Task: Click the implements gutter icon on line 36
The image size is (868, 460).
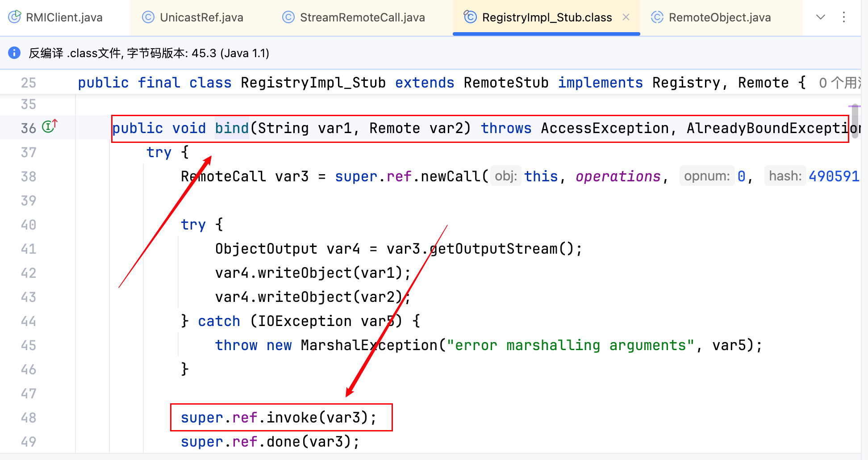Action: point(49,127)
